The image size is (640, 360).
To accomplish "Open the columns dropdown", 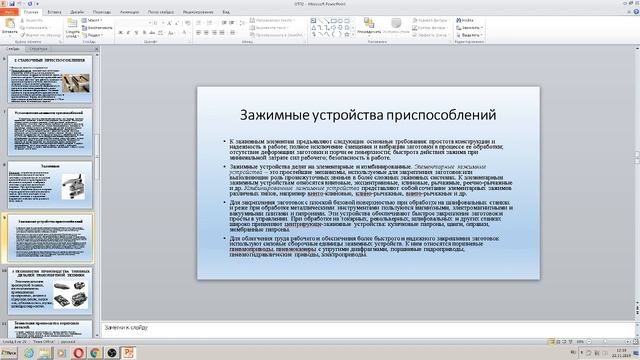I will coord(233,33).
